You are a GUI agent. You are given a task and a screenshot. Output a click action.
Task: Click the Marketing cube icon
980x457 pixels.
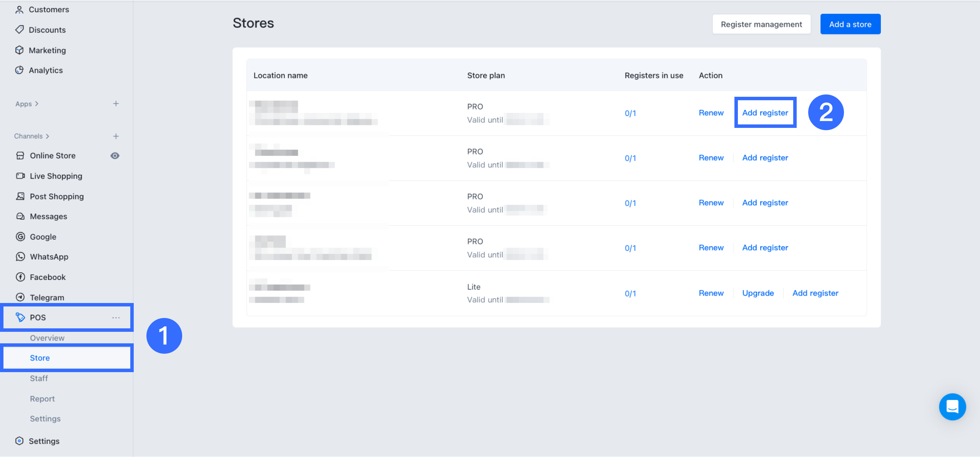pos(19,50)
